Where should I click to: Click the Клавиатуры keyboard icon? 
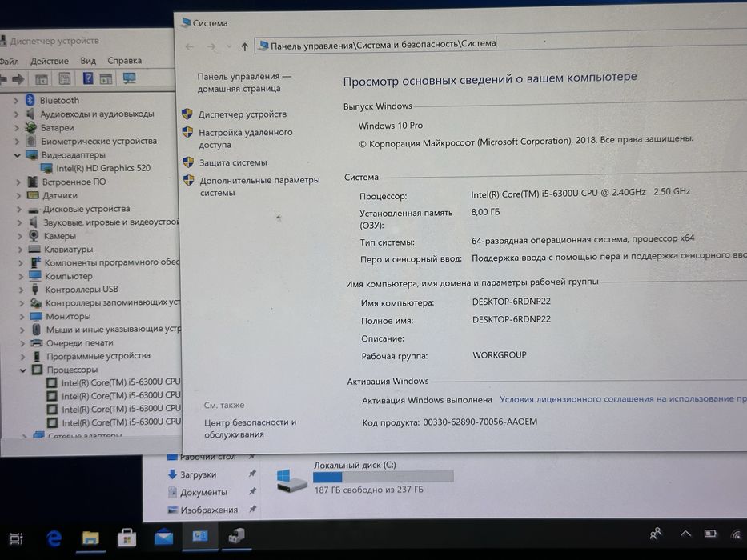pos(34,249)
